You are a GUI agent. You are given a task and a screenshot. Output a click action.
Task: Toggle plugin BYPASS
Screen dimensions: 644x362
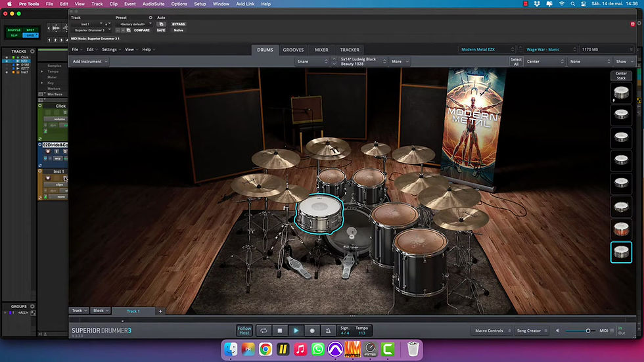click(x=178, y=24)
